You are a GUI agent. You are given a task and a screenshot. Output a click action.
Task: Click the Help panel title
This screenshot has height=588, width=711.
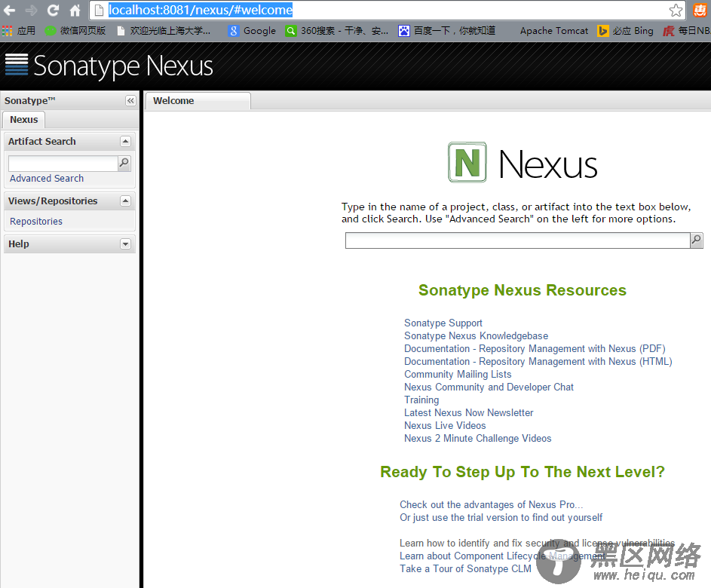coord(19,244)
